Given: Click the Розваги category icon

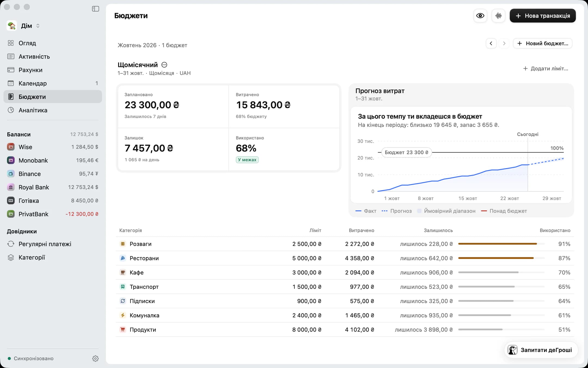Looking at the screenshot, I should [123, 244].
